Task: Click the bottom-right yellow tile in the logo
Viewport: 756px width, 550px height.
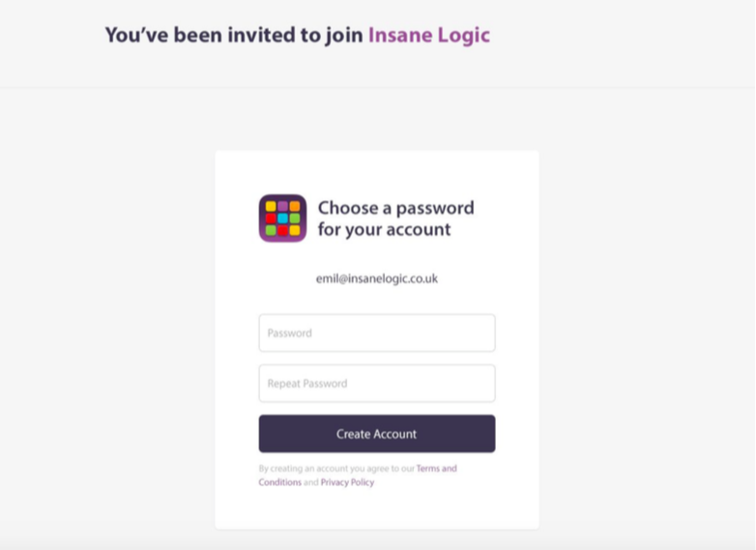Action: [295, 230]
